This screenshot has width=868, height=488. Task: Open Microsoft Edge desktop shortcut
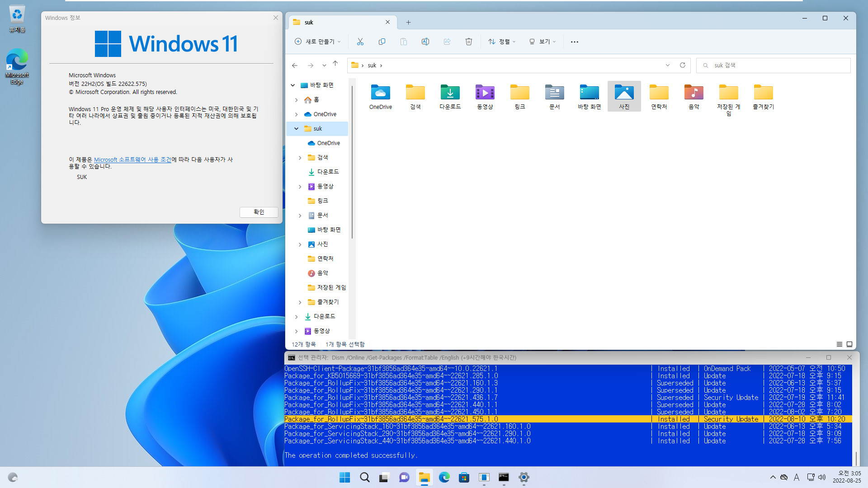tap(17, 66)
